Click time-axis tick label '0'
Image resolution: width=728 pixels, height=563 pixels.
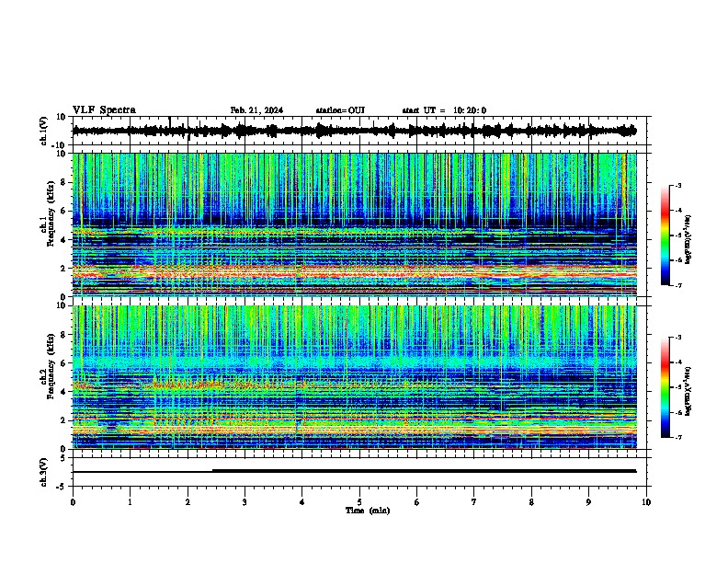tap(73, 502)
